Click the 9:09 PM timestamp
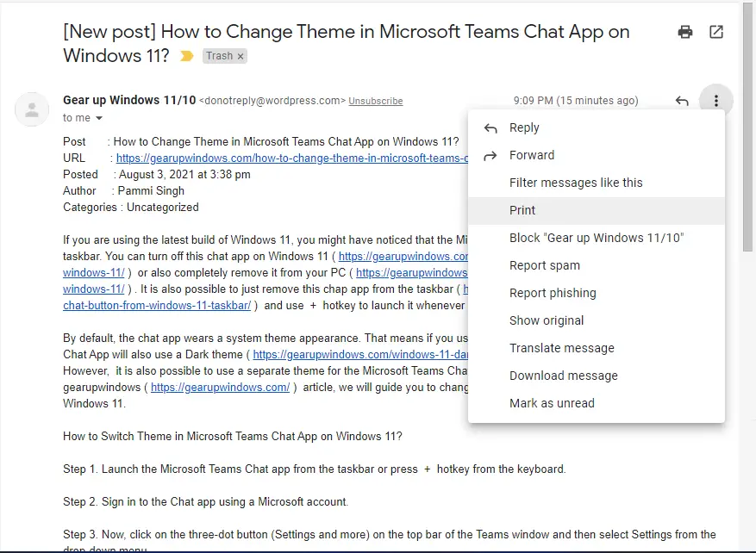The image size is (756, 553). pos(576,101)
